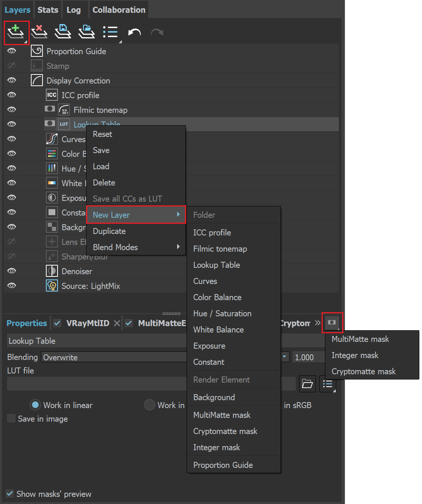The height and width of the screenshot is (504, 422).
Task: Close the VRayMtlID properties tab
Action: coord(117,323)
